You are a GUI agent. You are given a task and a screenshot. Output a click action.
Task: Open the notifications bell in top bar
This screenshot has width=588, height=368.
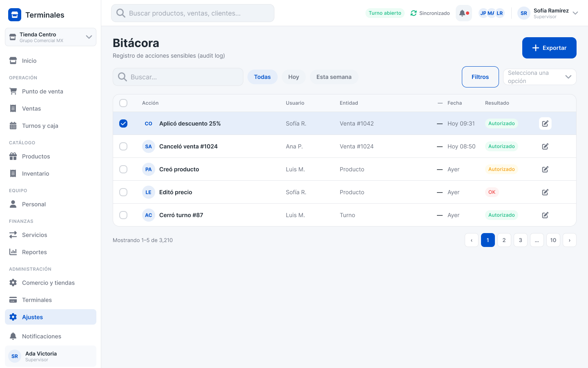pos(464,13)
